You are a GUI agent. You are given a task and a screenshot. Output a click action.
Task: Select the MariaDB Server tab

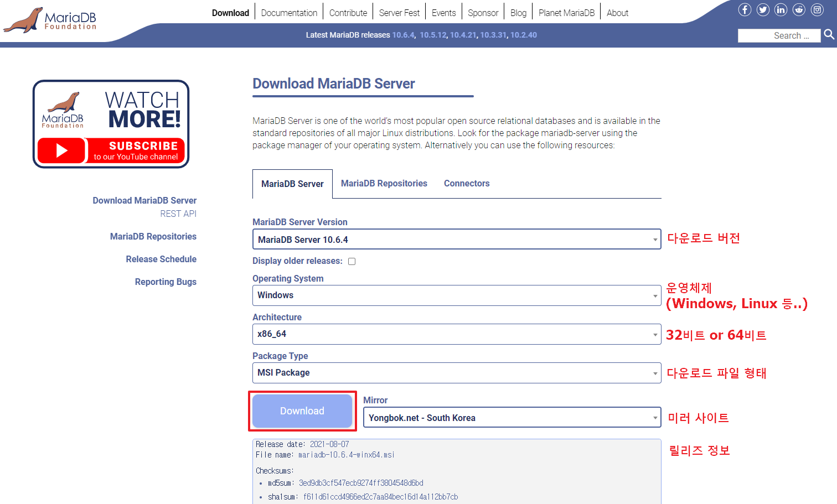(x=292, y=184)
